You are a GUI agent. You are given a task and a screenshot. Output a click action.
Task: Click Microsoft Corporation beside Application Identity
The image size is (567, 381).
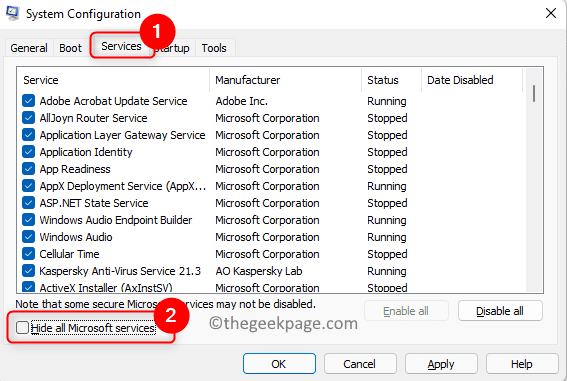click(267, 152)
